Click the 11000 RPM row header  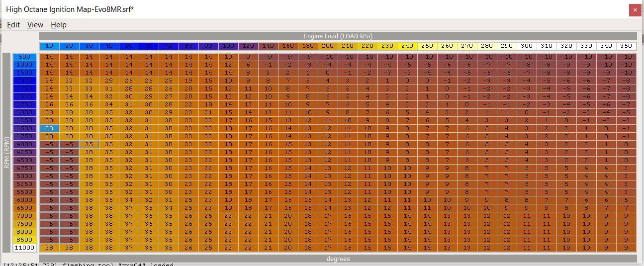coord(25,248)
